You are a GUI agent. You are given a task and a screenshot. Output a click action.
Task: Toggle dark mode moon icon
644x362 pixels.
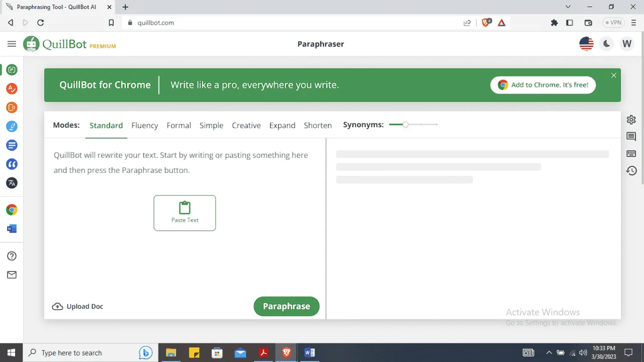pos(607,44)
